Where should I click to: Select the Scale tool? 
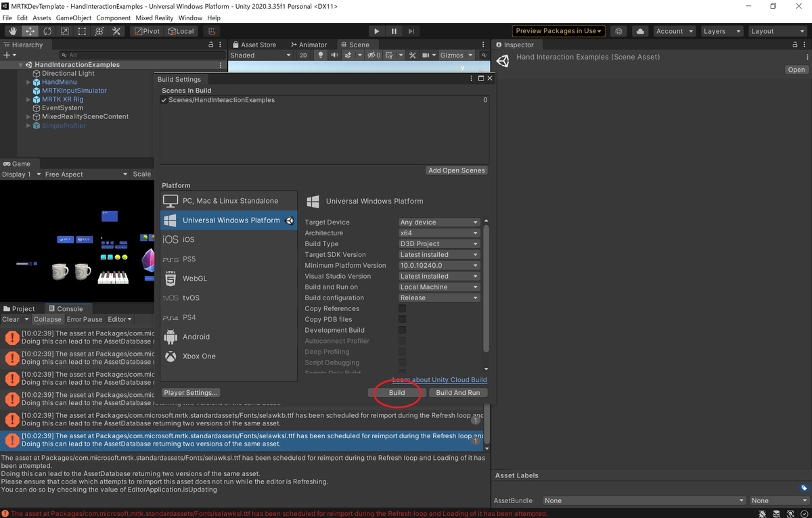pyautogui.click(x=64, y=31)
